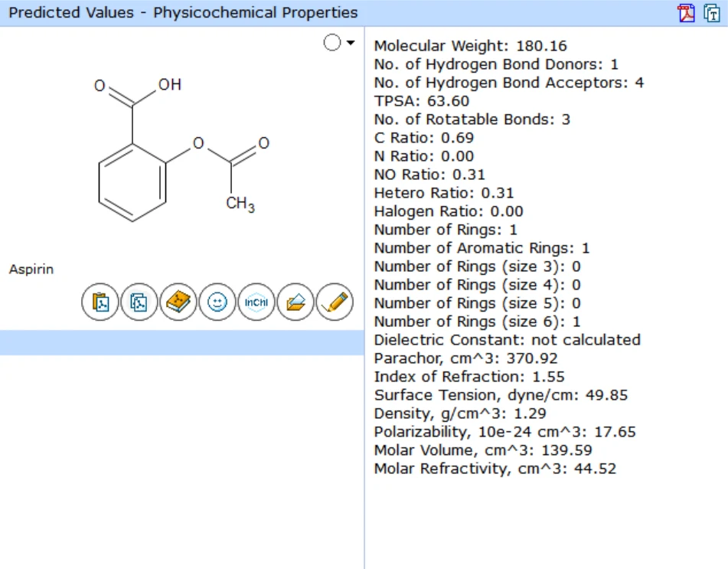Select 'Polarizability, 10e-24 cm^3: 17.65' line

tap(504, 432)
